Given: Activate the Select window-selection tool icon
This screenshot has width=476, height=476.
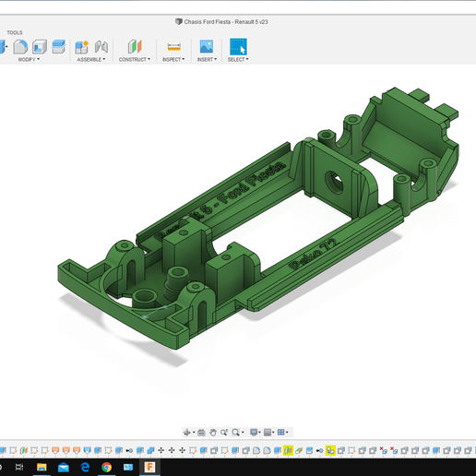Looking at the screenshot, I should pos(238,46).
